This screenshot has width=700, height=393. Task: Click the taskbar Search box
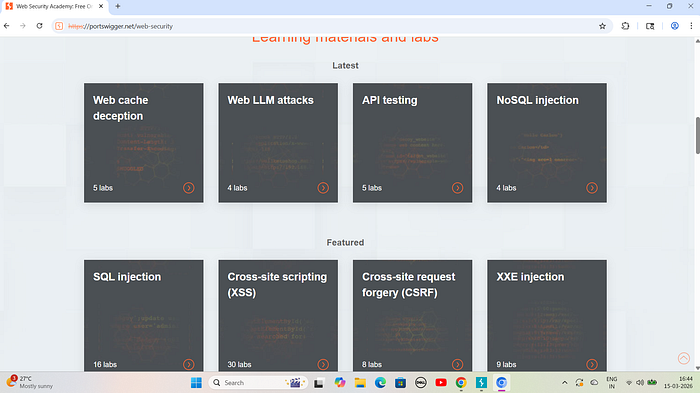(x=258, y=383)
